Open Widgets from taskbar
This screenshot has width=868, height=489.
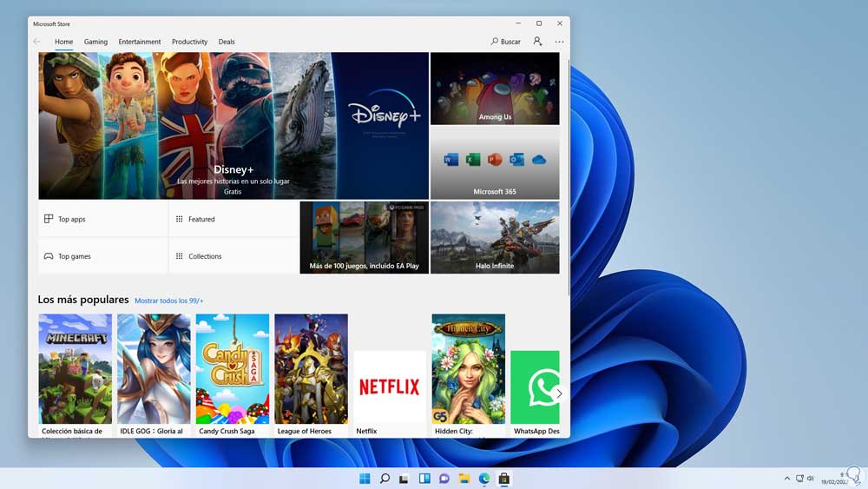tap(424, 479)
